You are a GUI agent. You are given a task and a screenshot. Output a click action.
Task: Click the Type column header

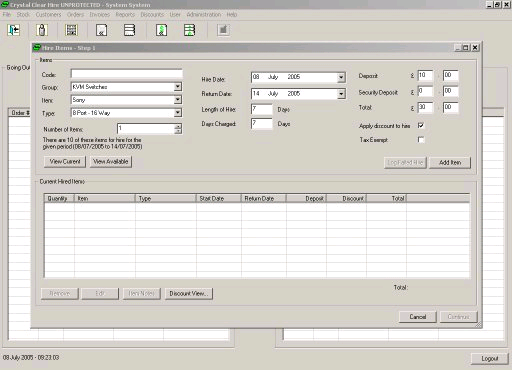166,198
